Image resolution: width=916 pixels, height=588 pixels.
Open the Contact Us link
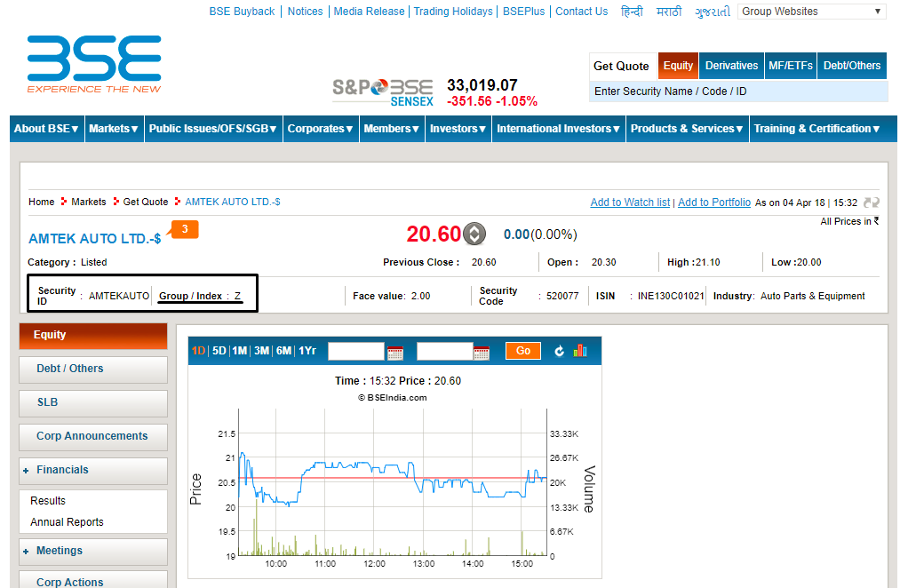(x=581, y=12)
